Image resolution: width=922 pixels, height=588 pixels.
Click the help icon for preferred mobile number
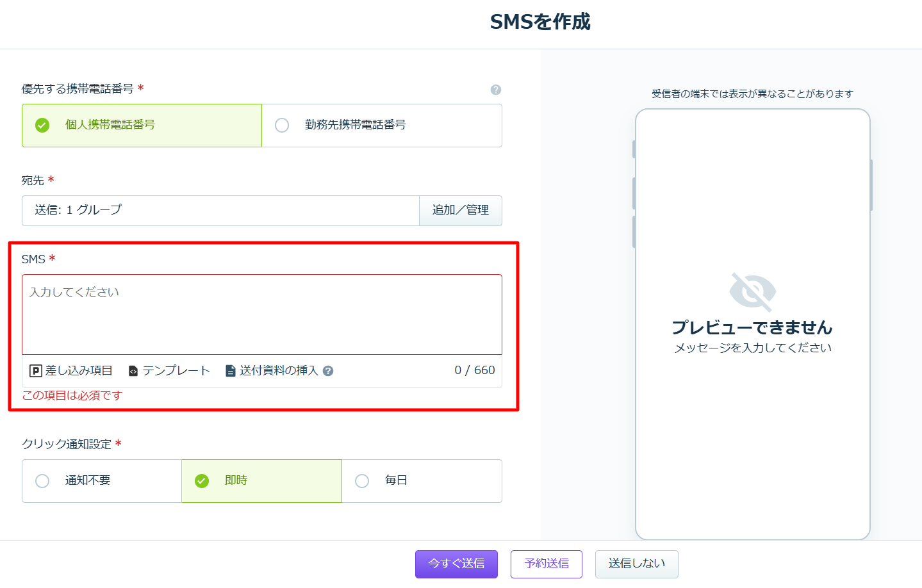coord(495,90)
